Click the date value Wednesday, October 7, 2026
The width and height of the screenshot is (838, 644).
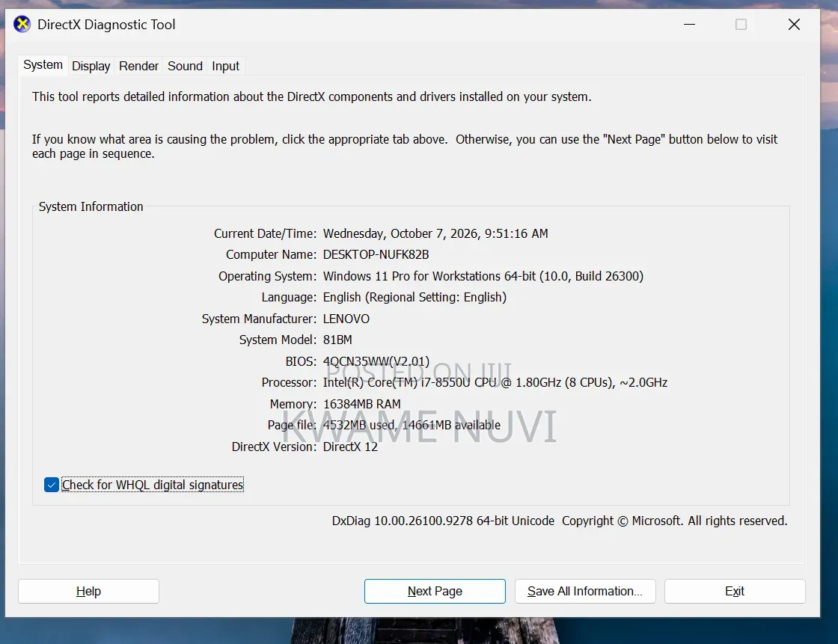(x=400, y=233)
